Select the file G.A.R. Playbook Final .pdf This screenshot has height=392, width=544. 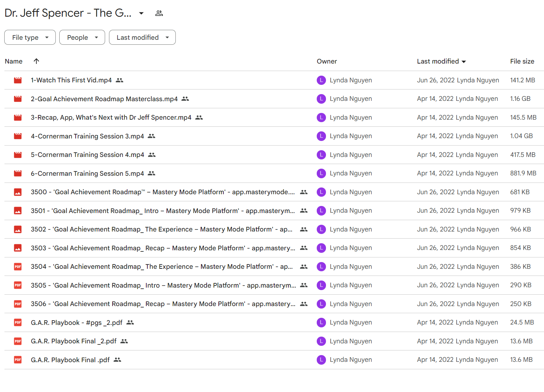coord(70,360)
